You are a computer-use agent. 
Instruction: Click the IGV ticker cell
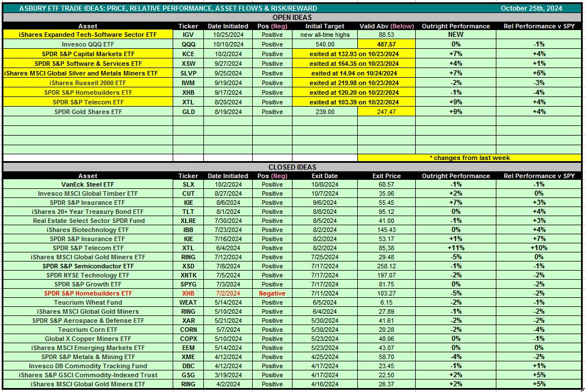[x=187, y=35]
